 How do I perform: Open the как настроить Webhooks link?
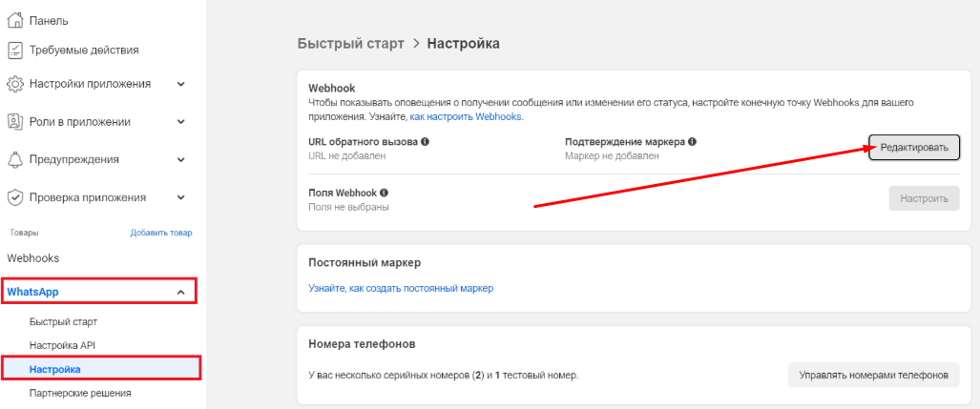[467, 116]
